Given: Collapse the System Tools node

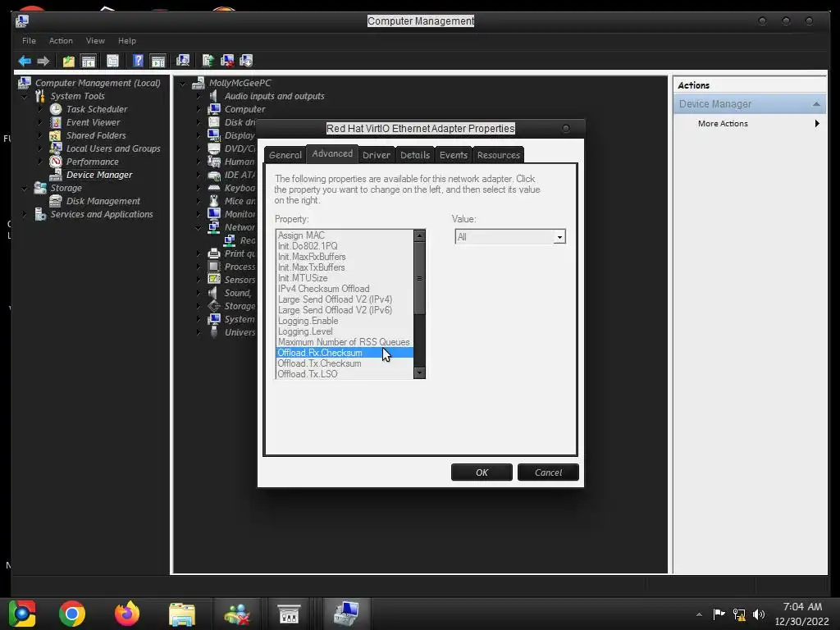Looking at the screenshot, I should 25,97.
